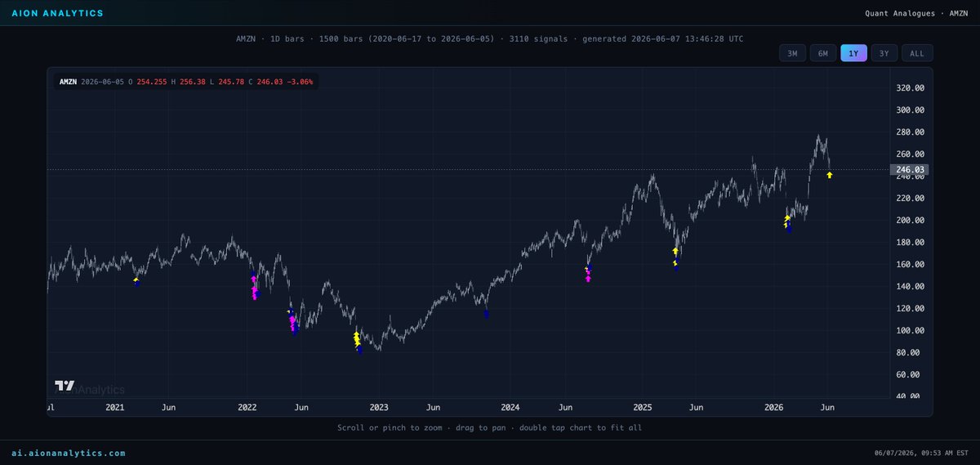Click the 100.00 price axis label
Screen dimensions: 980x465
(909, 330)
